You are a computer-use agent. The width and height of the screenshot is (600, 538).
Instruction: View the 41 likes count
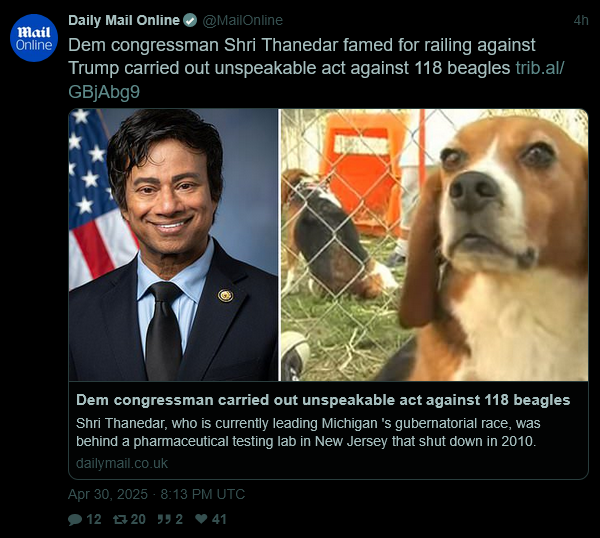click(219, 519)
